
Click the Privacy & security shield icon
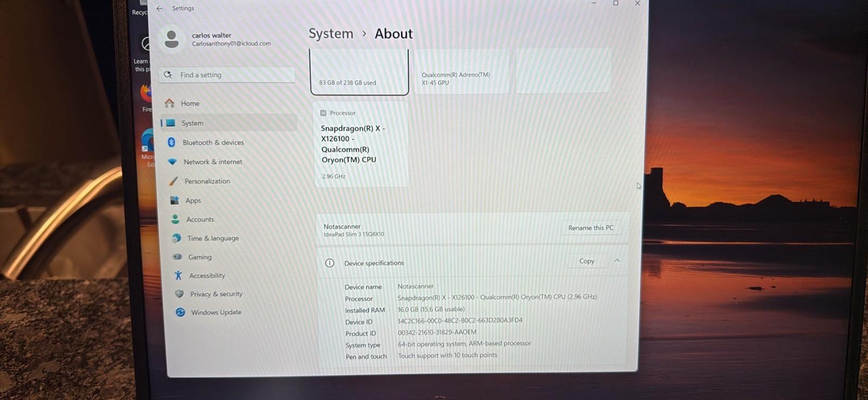click(180, 294)
